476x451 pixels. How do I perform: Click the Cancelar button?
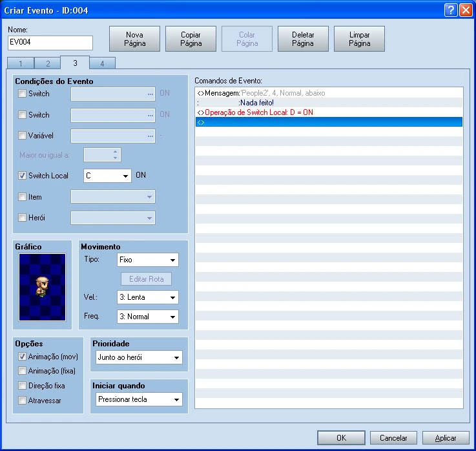point(393,437)
